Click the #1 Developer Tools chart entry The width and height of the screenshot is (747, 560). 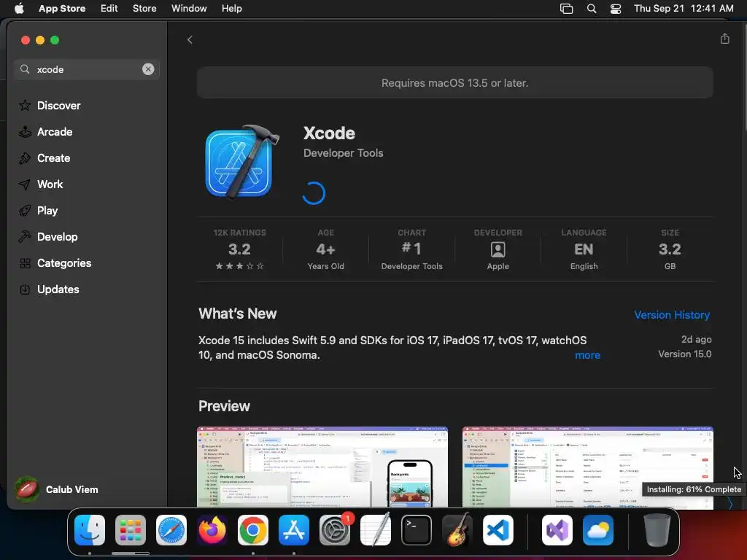point(411,249)
